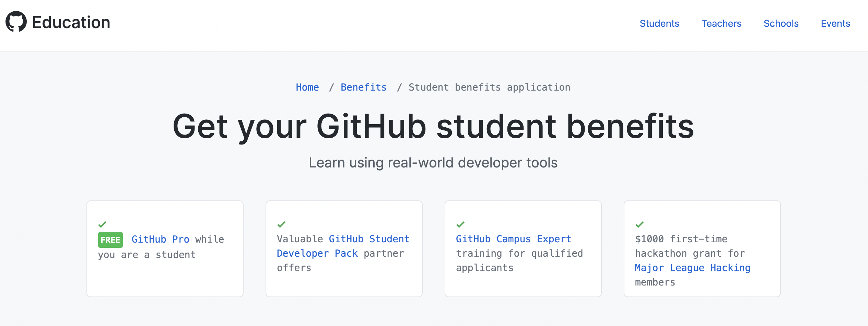Viewport: 868px width, 326px height.
Task: Click the green FREE badge
Action: [x=110, y=240]
